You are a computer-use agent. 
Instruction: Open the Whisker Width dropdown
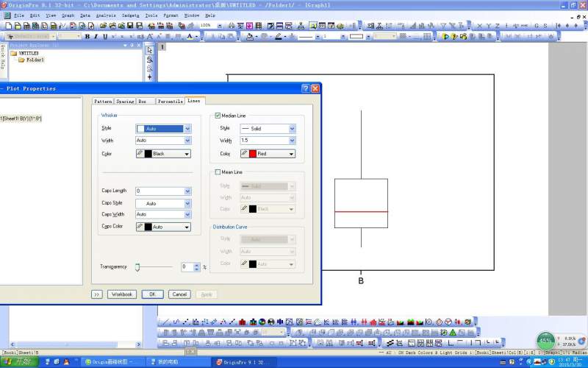tap(187, 141)
